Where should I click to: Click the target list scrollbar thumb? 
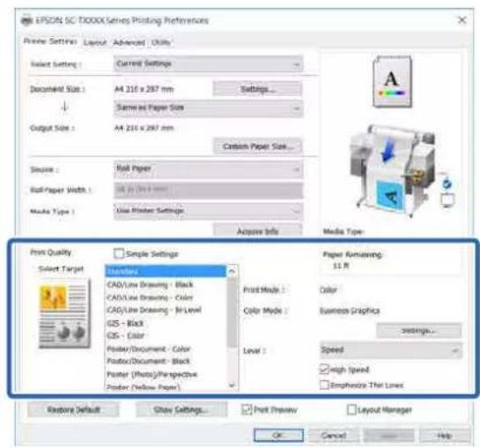[x=232, y=312]
